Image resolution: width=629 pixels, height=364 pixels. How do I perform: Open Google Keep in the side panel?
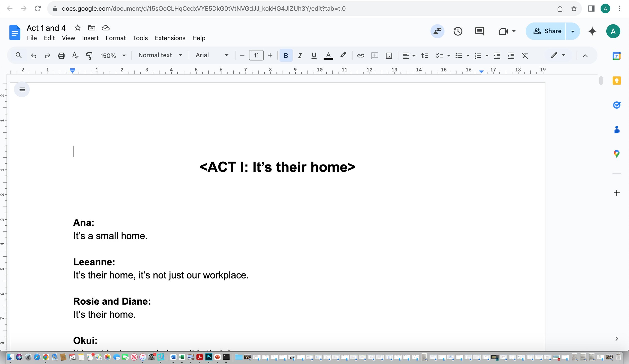pos(616,81)
